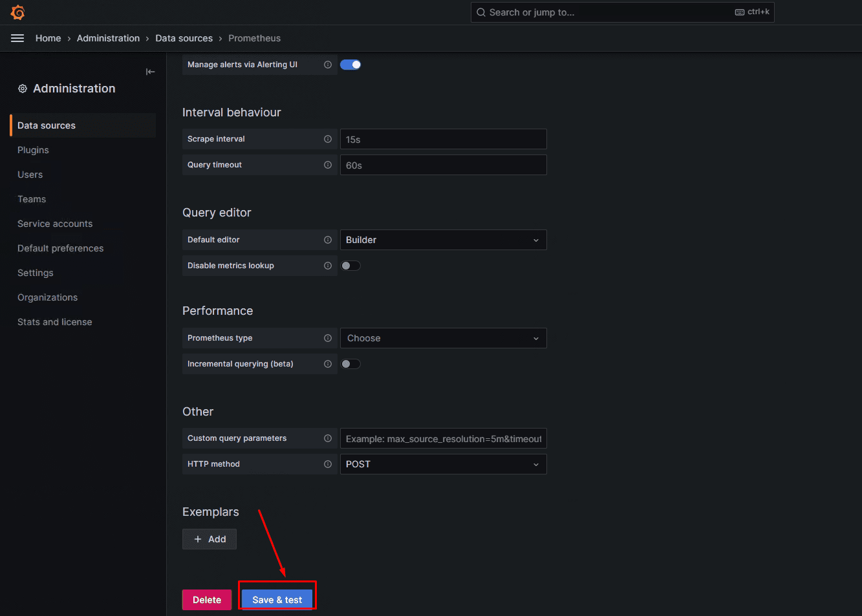The image size is (862, 616).
Task: Click the Prometheus breadcrumb
Action: 254,38
